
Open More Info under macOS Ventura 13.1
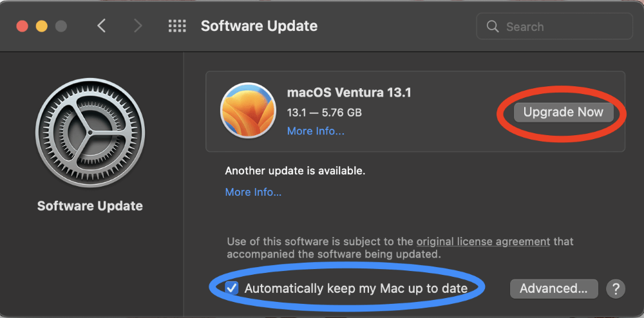click(x=316, y=131)
